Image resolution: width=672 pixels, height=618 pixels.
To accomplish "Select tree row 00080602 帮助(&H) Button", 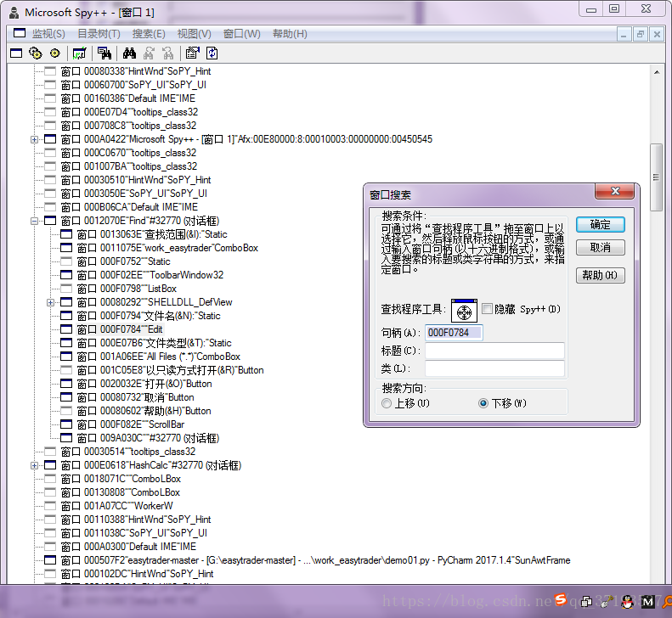I will [x=144, y=411].
